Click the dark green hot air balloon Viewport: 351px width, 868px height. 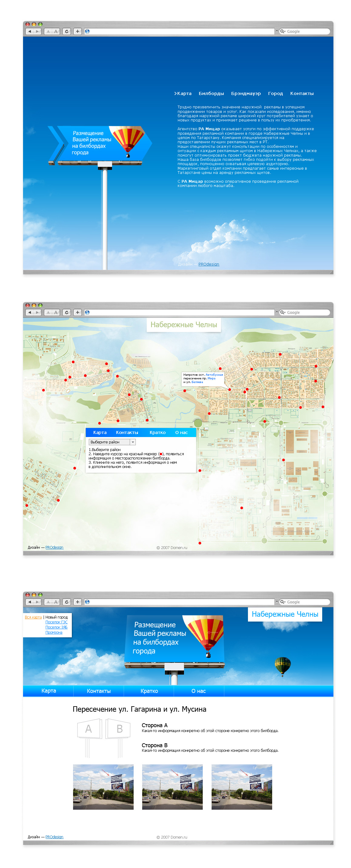282,665
